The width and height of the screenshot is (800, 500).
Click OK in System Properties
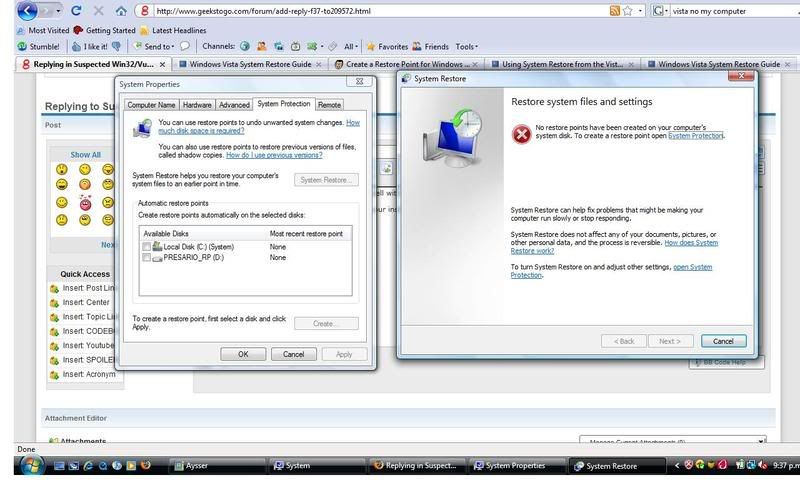click(x=243, y=354)
